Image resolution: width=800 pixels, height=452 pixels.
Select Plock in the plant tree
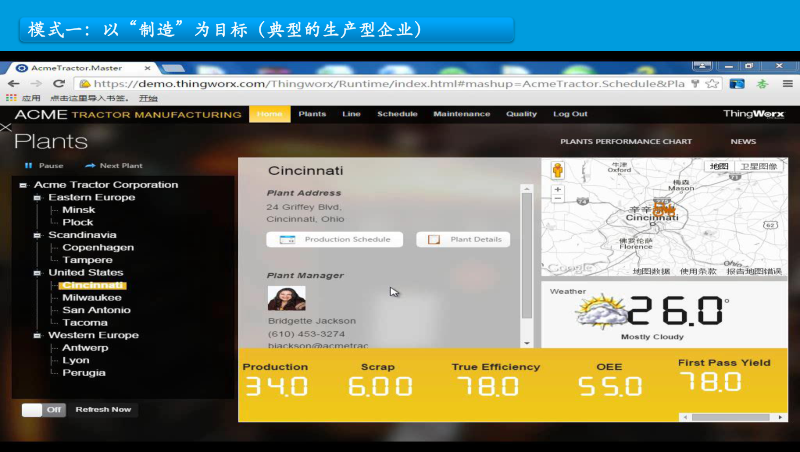coord(78,222)
